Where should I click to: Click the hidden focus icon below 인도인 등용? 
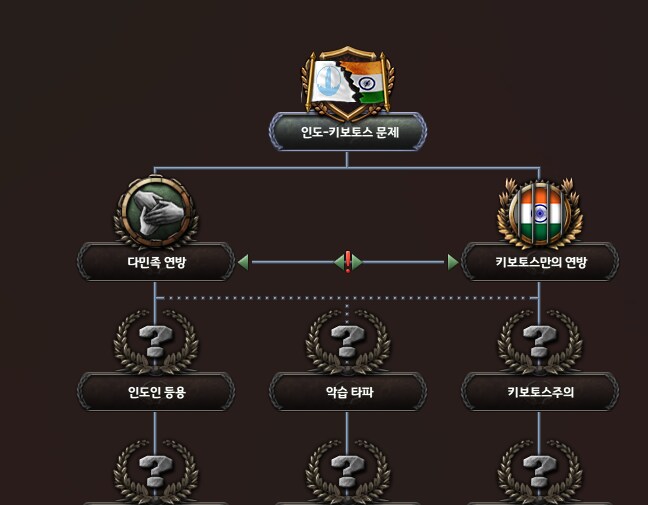[x=156, y=472]
